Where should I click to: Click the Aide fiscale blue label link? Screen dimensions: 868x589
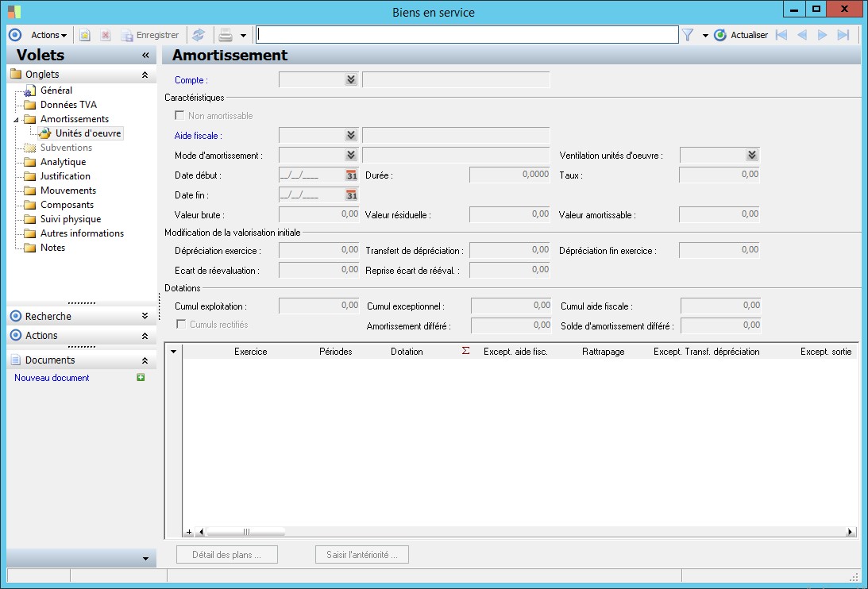point(199,136)
